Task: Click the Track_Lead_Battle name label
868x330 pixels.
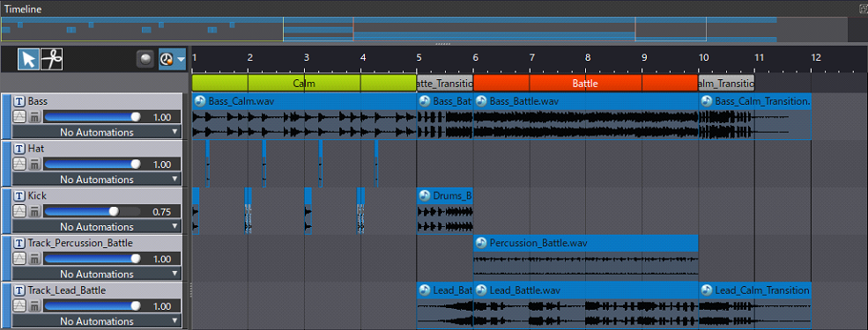Action: (x=66, y=290)
